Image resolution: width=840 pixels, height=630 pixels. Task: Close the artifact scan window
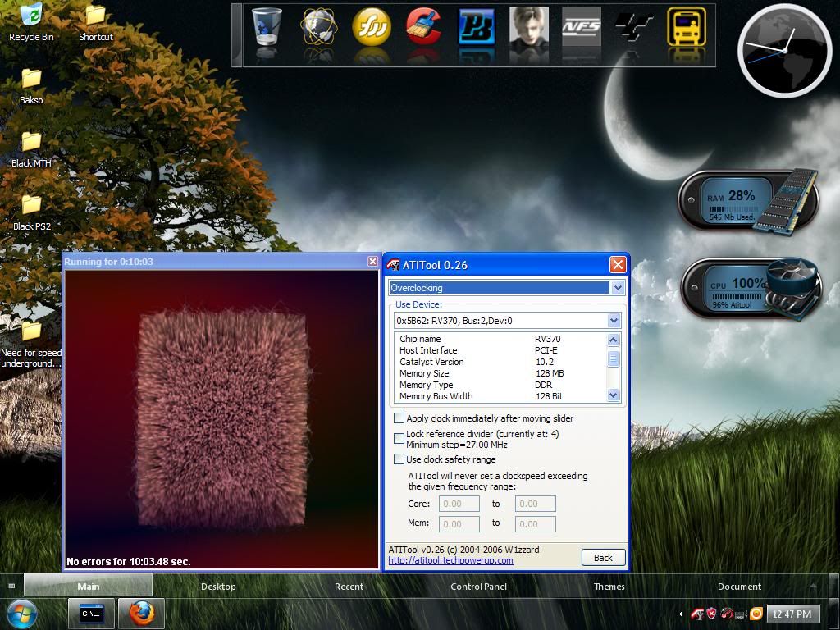372,261
